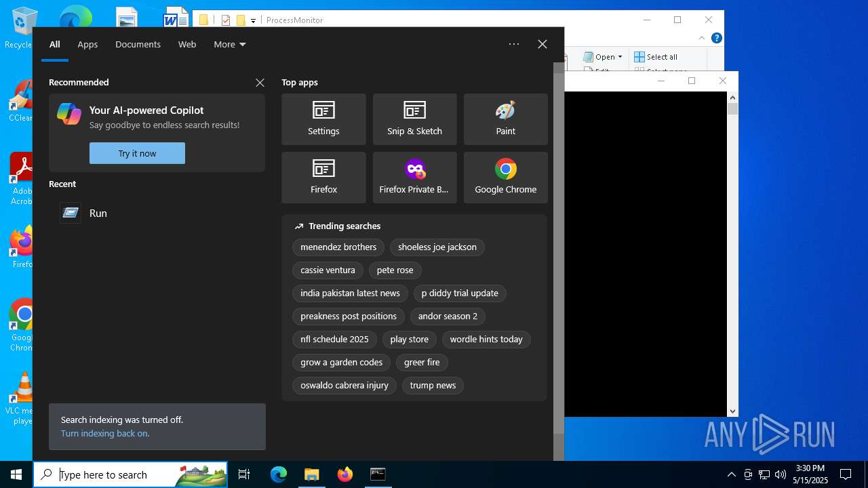The height and width of the screenshot is (488, 868).
Task: Open Paint from Top apps
Action: pyautogui.click(x=505, y=119)
